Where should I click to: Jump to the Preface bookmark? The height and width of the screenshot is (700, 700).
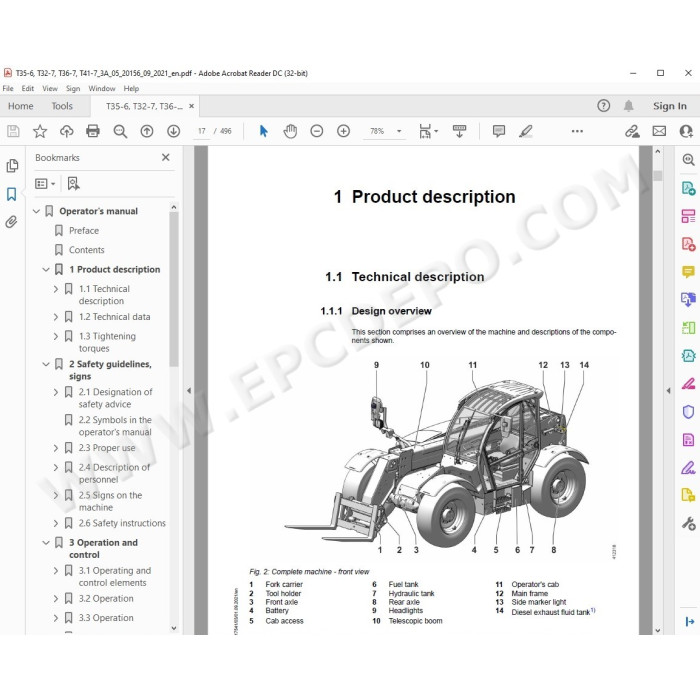pyautogui.click(x=84, y=231)
